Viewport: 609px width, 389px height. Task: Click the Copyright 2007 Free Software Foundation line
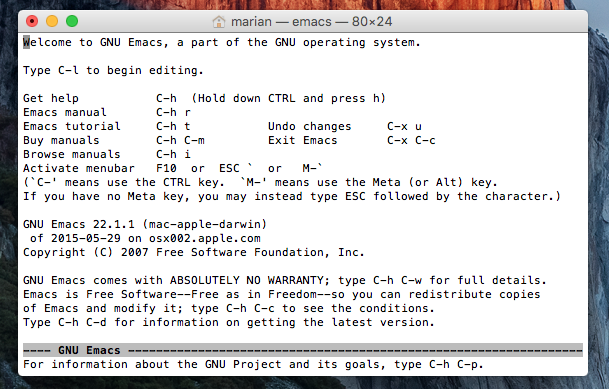(194, 252)
